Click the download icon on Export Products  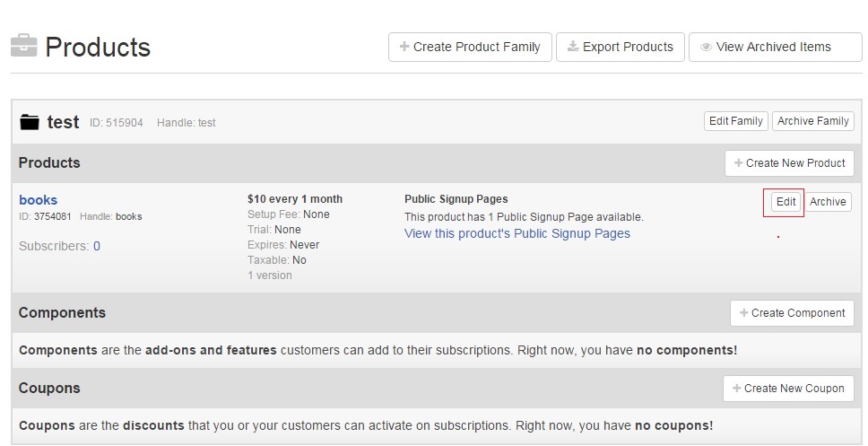(x=573, y=46)
